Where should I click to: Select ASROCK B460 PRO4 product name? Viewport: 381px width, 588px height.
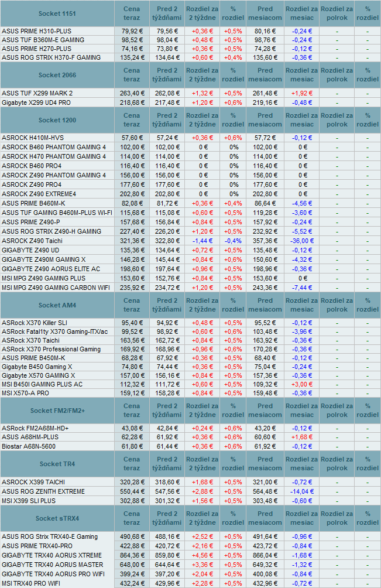coord(32,166)
